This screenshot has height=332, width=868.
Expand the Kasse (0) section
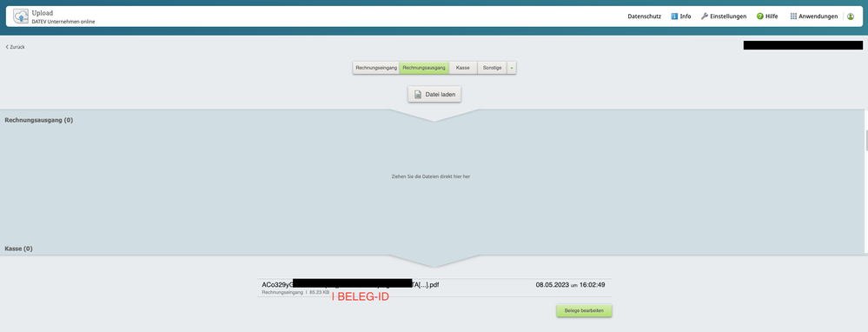point(19,249)
